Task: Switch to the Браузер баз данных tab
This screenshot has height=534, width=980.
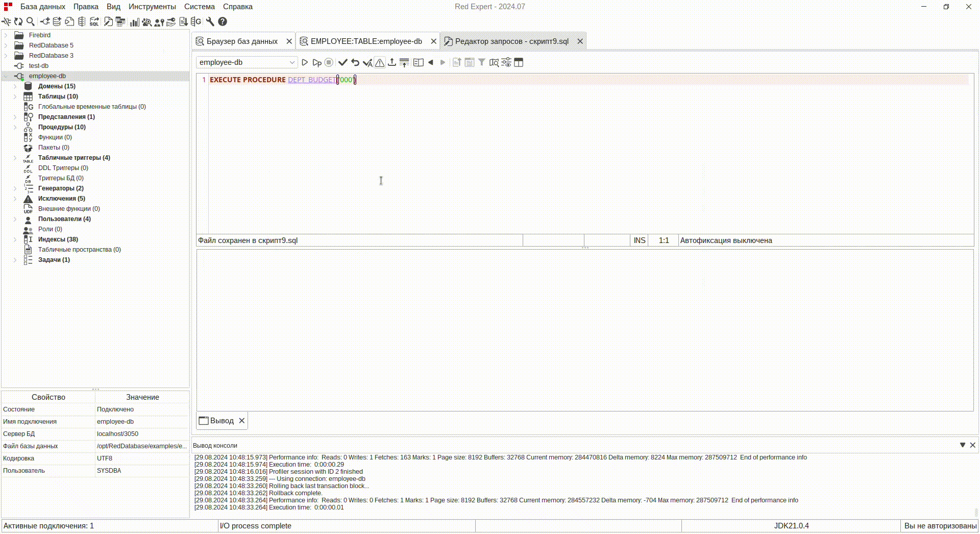Action: point(242,41)
